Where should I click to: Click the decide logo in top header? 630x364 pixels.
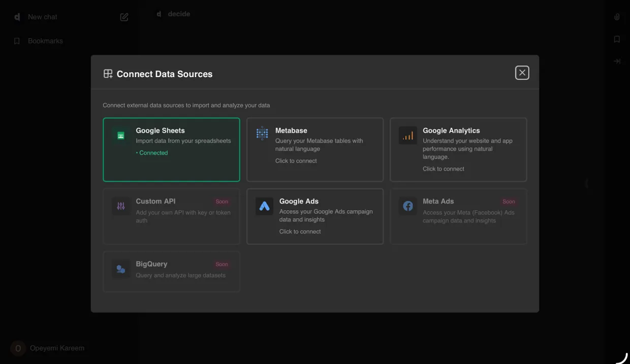(x=159, y=14)
